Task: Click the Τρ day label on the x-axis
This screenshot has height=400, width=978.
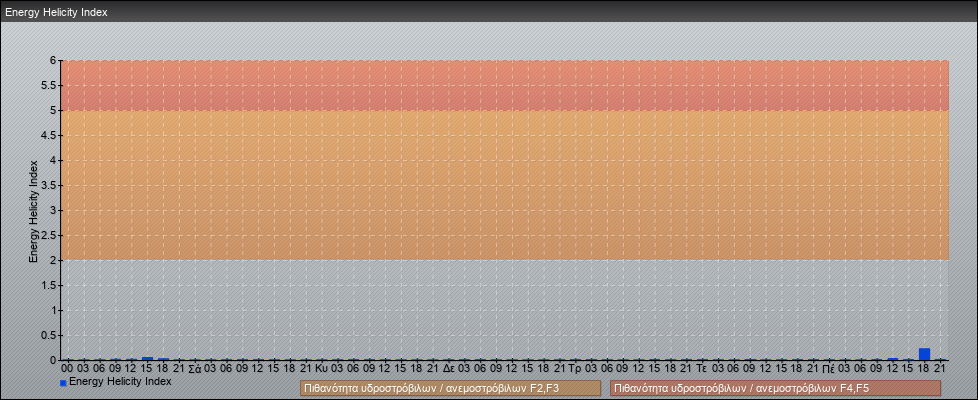Action: 575,369
